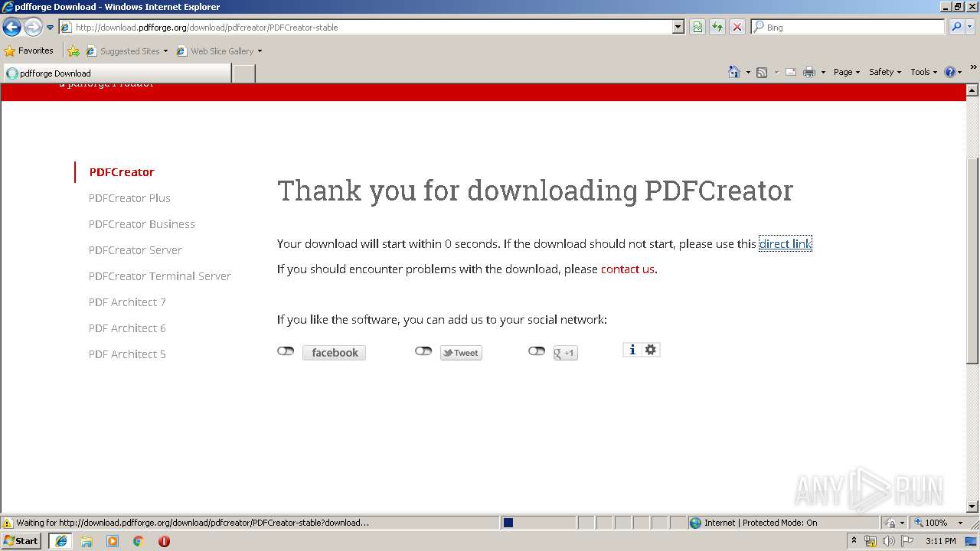Screen dimensions: 980x551
Task: Enable the Tweet sharing toggle
Action: (x=423, y=351)
